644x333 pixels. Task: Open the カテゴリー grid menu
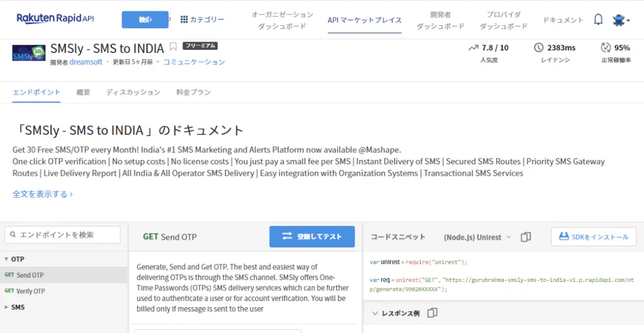pyautogui.click(x=202, y=20)
